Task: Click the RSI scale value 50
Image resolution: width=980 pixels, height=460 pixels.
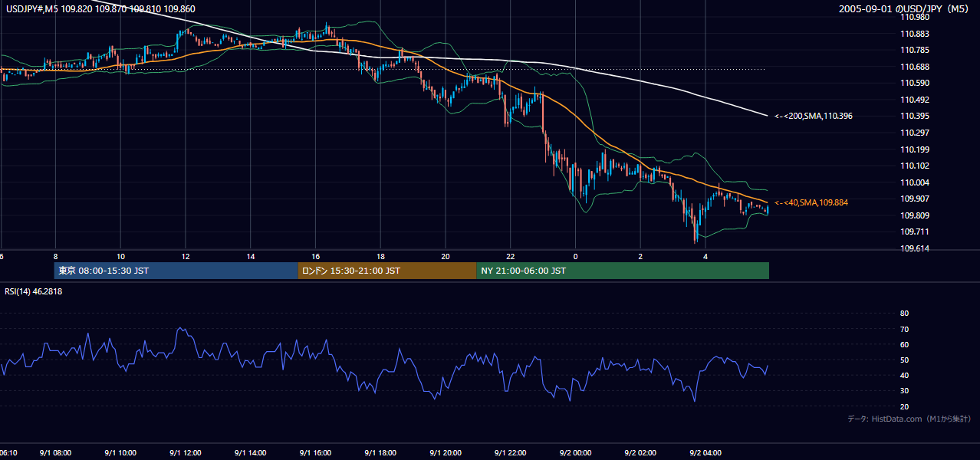Action: 904,360
